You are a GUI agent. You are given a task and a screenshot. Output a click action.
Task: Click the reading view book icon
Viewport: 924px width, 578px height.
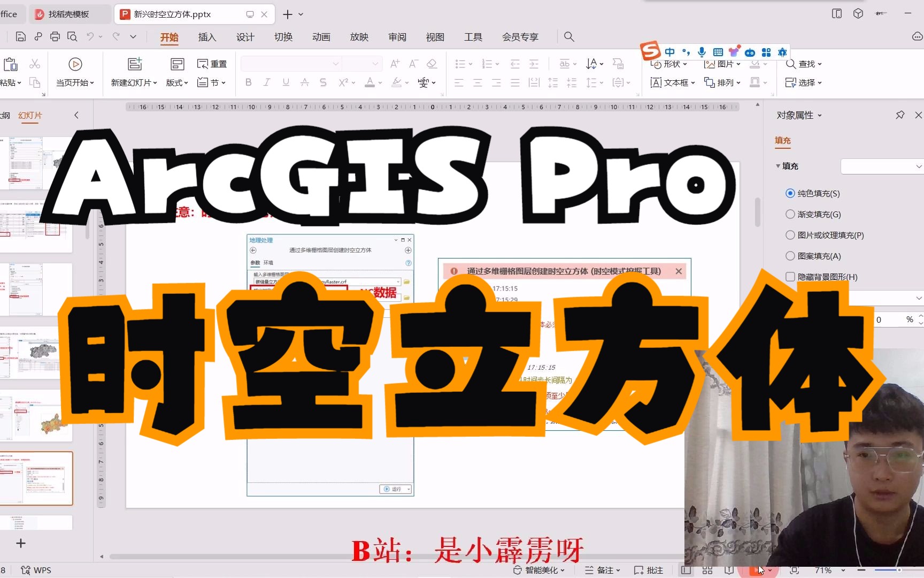coord(728,571)
